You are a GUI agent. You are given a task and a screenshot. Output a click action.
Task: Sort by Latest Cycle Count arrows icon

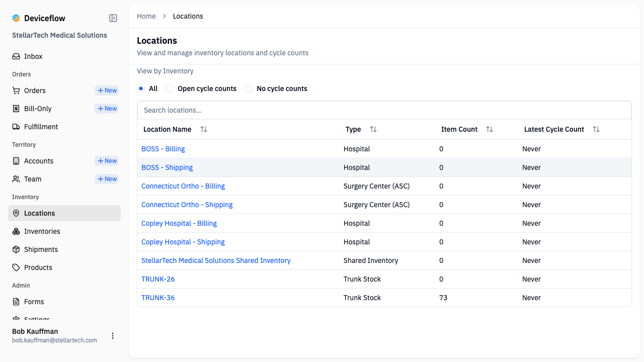(596, 129)
